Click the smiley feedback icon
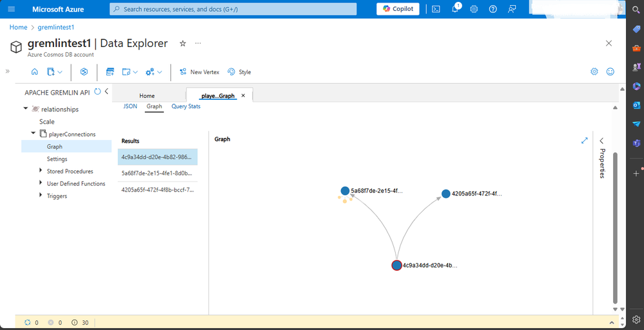The width and height of the screenshot is (644, 330). (610, 72)
